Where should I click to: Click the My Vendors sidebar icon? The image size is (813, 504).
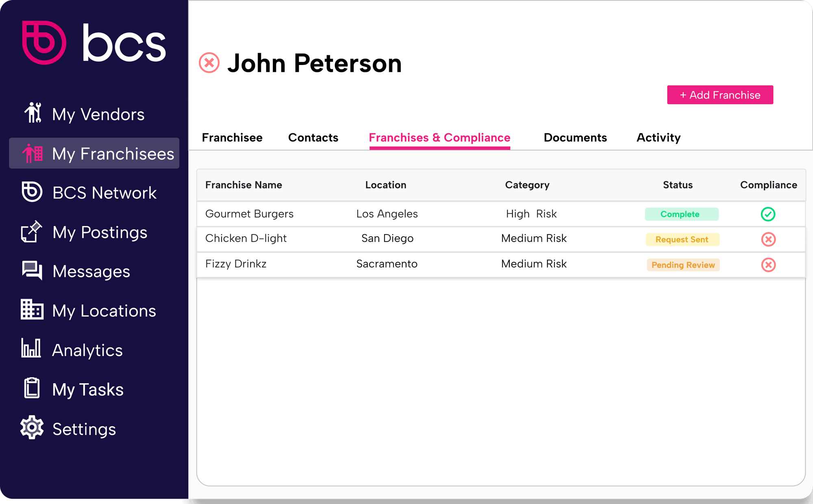pos(31,113)
